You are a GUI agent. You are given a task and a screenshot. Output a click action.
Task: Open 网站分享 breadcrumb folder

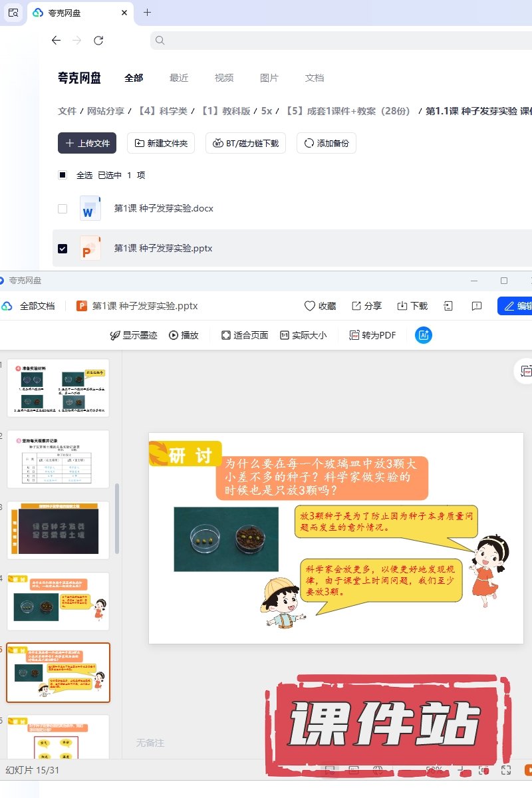pos(106,111)
